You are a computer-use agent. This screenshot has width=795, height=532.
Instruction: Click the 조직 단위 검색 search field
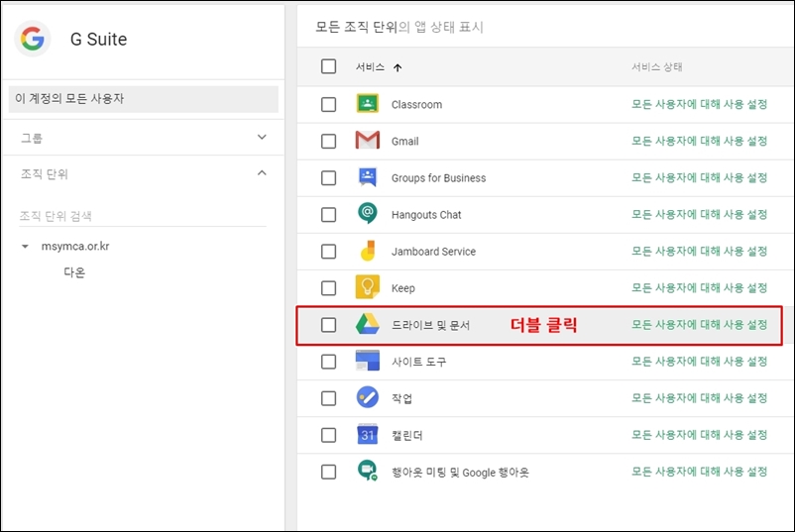(143, 216)
